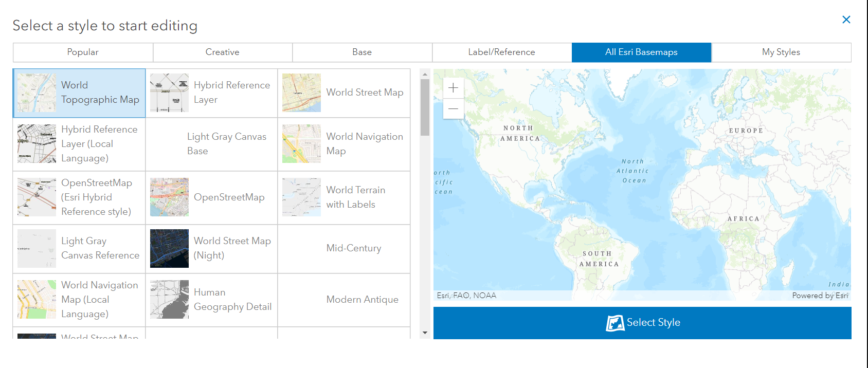Select the World Topographic Map thumbnail
The image size is (868, 368).
tap(37, 93)
